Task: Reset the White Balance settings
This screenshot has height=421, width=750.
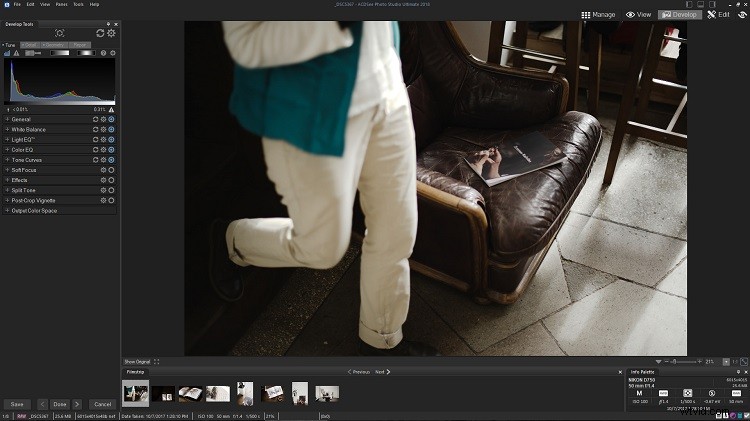Action: pos(95,130)
